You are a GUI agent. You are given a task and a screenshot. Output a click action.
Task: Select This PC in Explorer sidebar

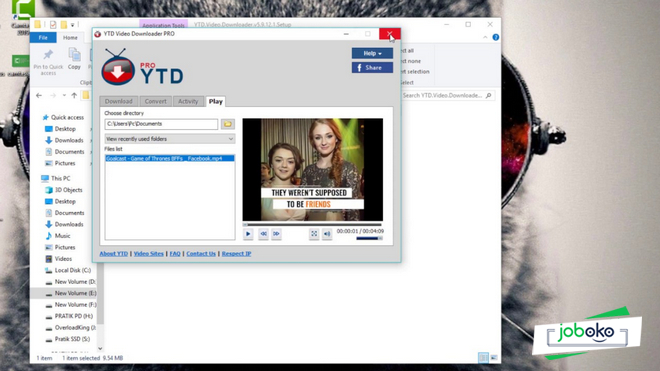[x=56, y=179]
